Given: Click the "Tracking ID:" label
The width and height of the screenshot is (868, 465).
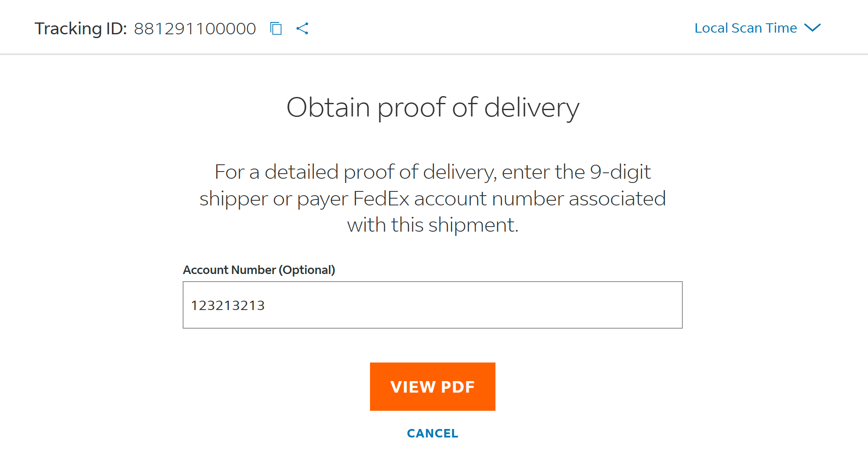Looking at the screenshot, I should coord(81,29).
